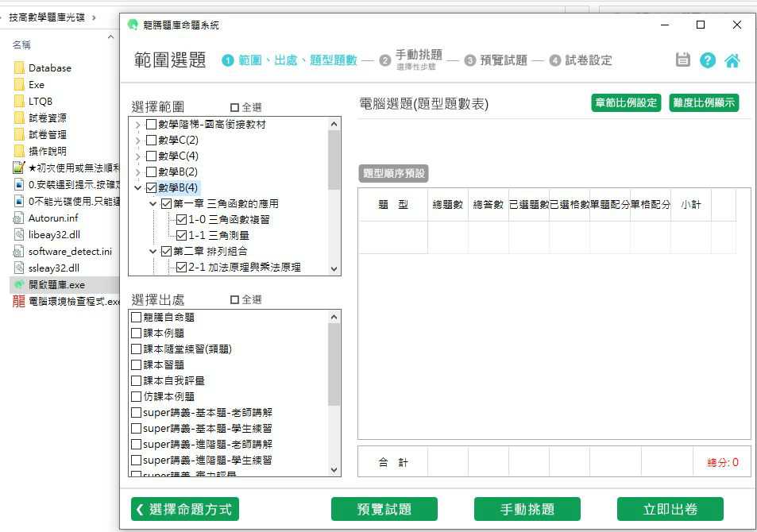Viewport: 757px width, 532px height.
Task: Select 電腦環境檢查程式.exe in explorer
Action: [66, 302]
